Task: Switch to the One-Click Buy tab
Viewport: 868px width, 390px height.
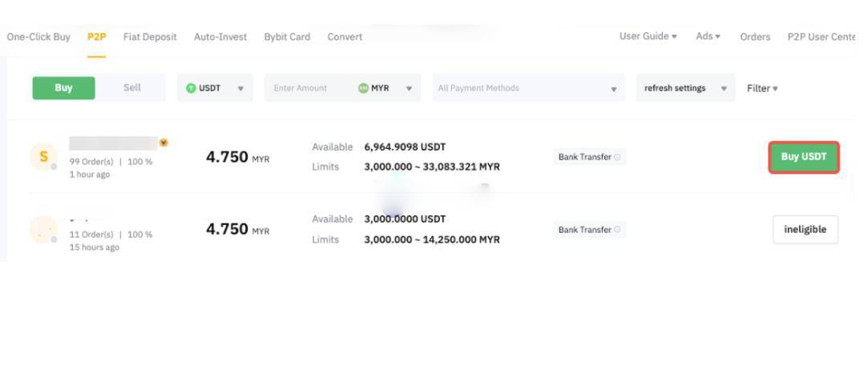Action: 38,37
